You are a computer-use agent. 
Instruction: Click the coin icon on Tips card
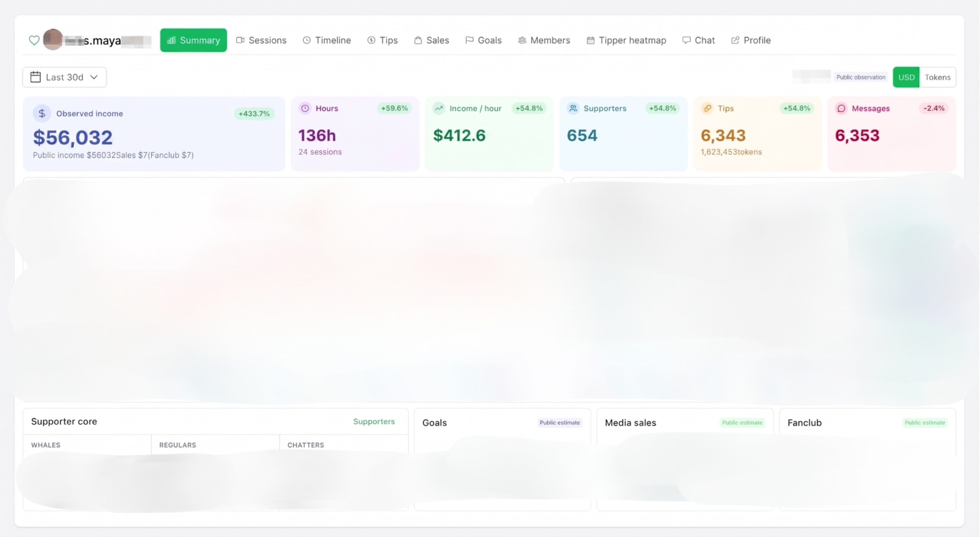point(707,108)
